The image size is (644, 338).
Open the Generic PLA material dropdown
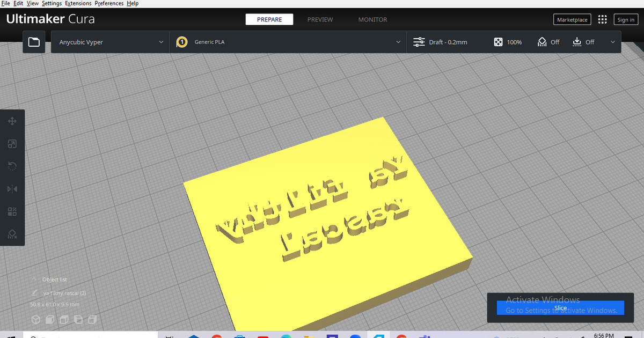tap(288, 42)
